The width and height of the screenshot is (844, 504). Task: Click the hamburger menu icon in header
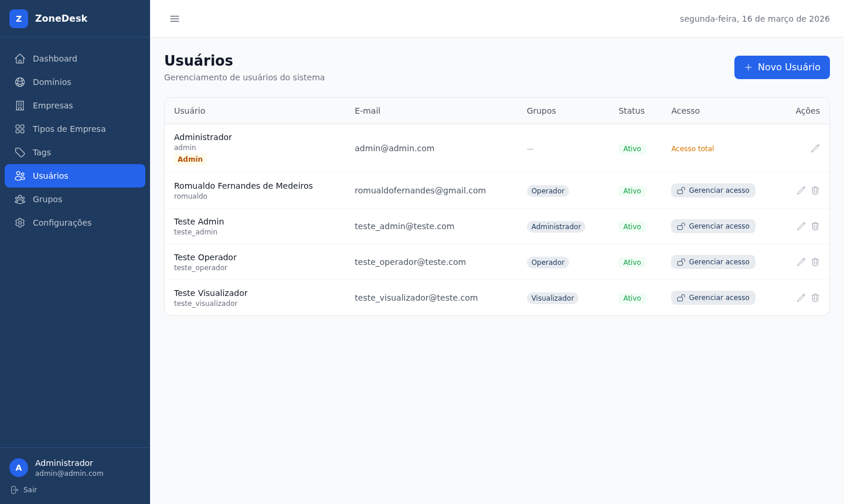pos(175,19)
